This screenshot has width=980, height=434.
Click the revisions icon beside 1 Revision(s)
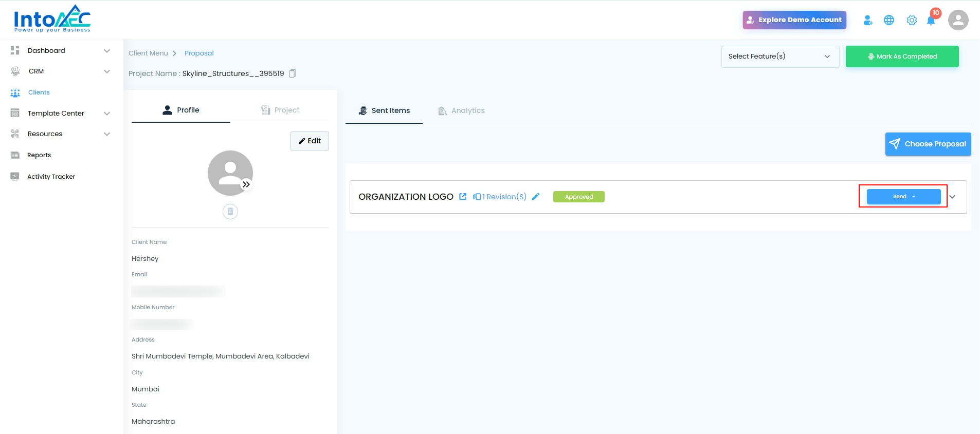477,197
